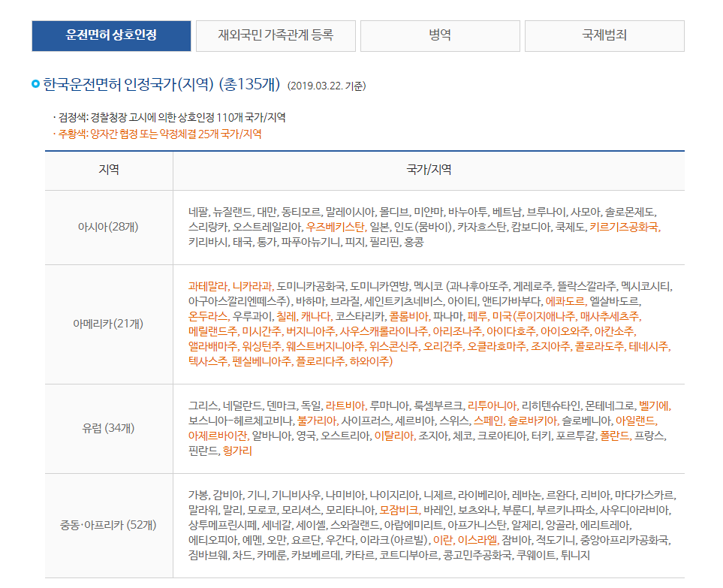Click 이탈리아 in the Europe row
The height and width of the screenshot is (588, 723).
point(394,436)
